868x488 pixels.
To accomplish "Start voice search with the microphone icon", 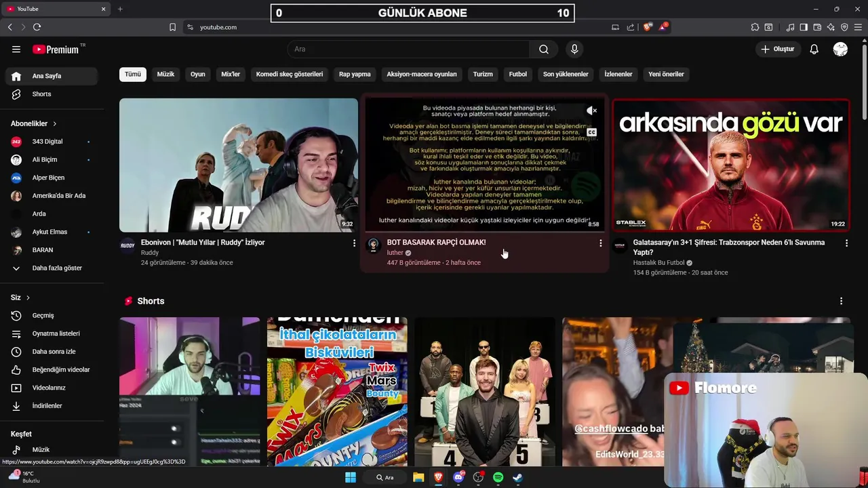I will [x=574, y=49].
